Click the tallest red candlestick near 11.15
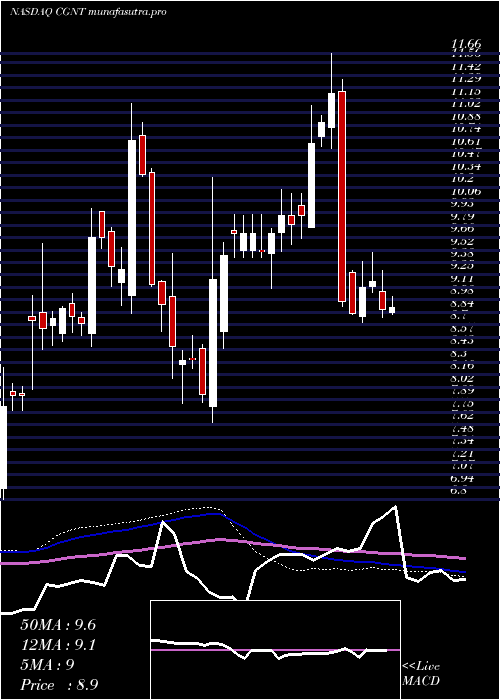This screenshot has height=700, width=500. (342, 196)
